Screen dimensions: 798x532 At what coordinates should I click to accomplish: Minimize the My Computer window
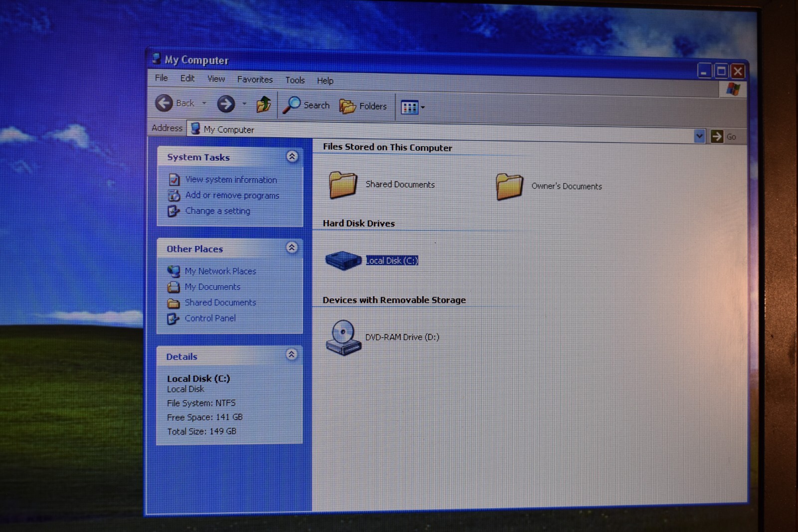pos(704,71)
